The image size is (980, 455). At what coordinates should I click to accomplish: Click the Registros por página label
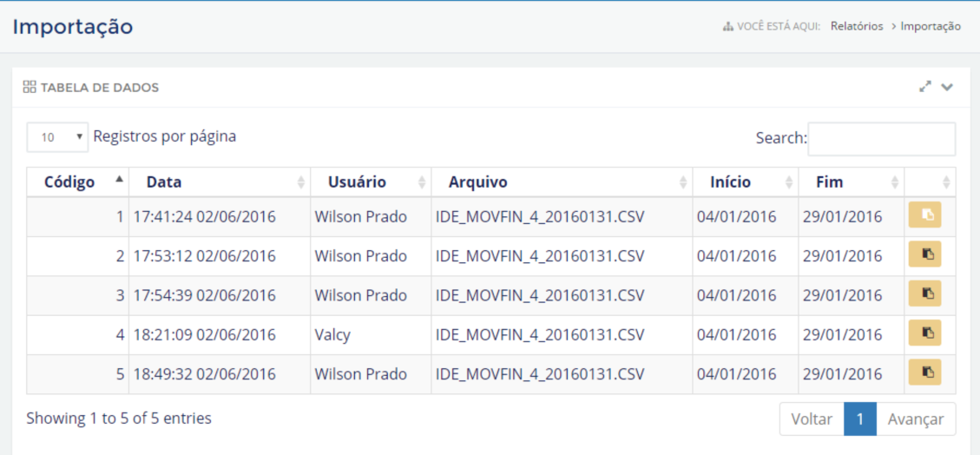(x=165, y=136)
